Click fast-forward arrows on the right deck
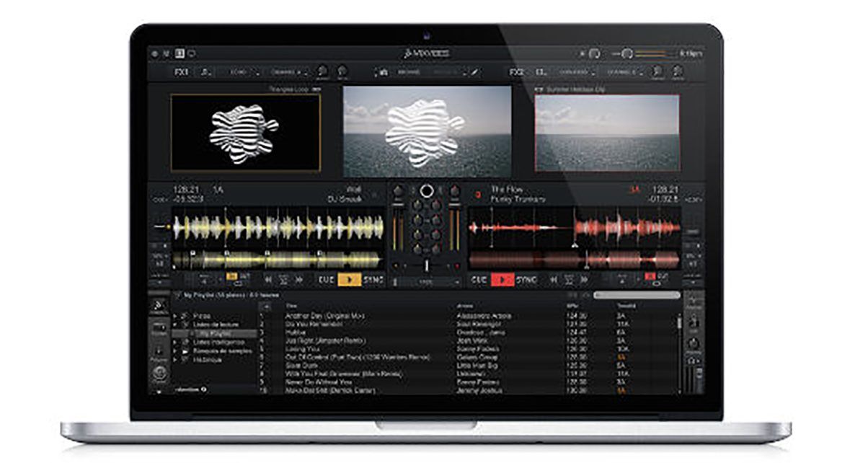868x463 pixels. click(x=585, y=280)
